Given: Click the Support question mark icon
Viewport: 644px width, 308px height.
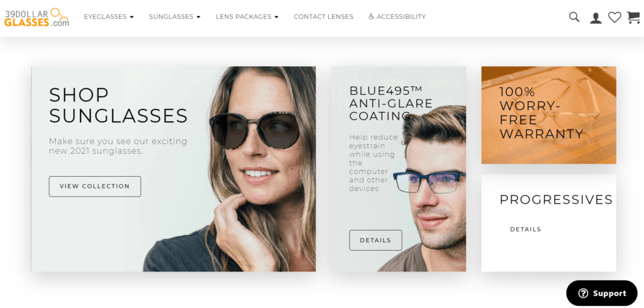Looking at the screenshot, I should pos(583,293).
